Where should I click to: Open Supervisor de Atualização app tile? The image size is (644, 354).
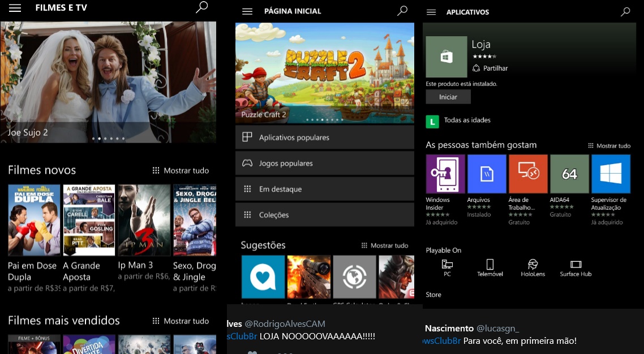click(611, 174)
